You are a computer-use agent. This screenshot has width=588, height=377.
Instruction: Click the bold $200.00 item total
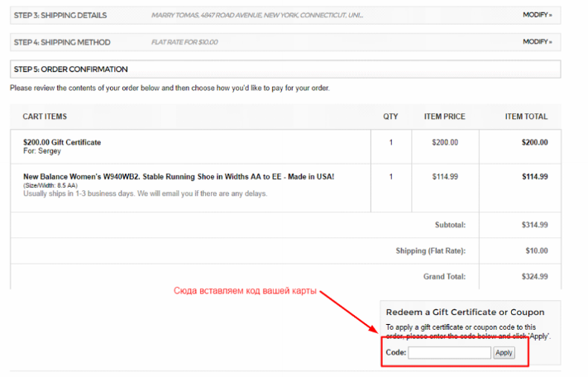point(535,142)
